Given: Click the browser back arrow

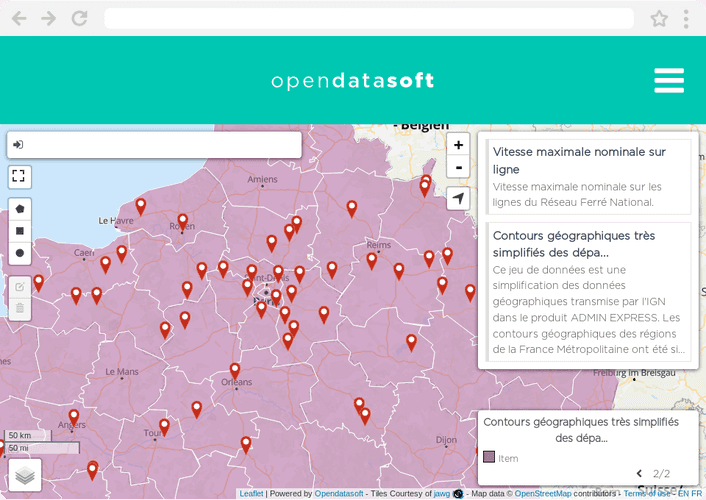Looking at the screenshot, I should [19, 18].
